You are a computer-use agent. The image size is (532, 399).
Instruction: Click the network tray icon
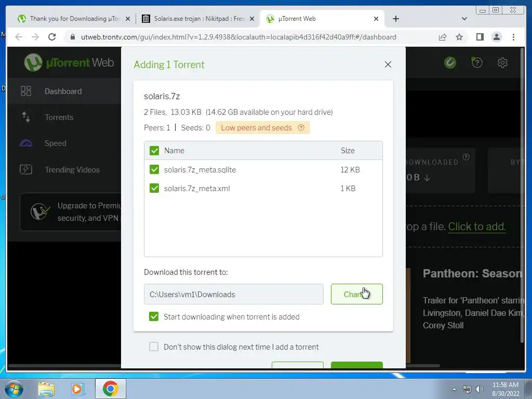point(467,389)
